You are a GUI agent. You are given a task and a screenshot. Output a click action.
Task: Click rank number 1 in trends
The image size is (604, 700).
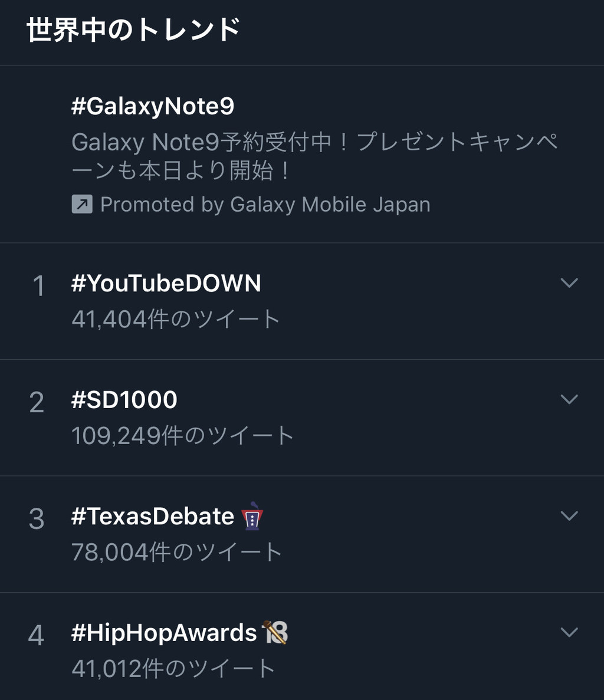(x=38, y=286)
